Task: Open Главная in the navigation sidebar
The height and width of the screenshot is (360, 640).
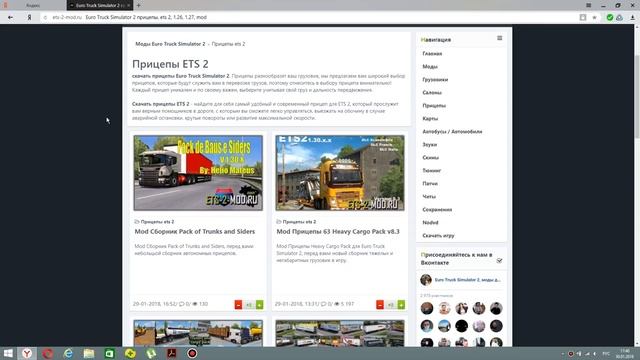Action: 432,53
